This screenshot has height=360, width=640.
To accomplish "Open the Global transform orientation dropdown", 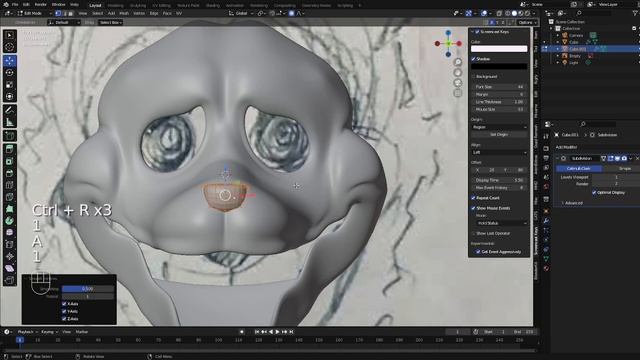I will 241,13.
